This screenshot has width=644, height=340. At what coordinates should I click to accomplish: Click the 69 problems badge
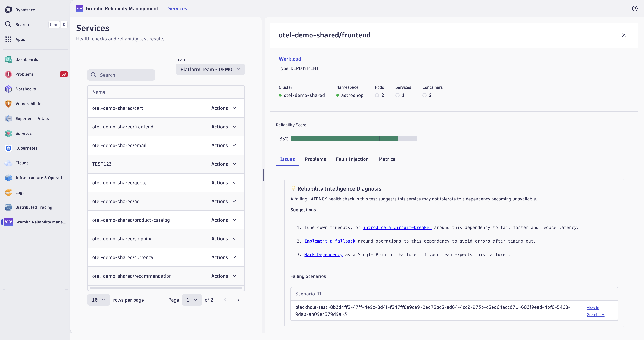[64, 74]
